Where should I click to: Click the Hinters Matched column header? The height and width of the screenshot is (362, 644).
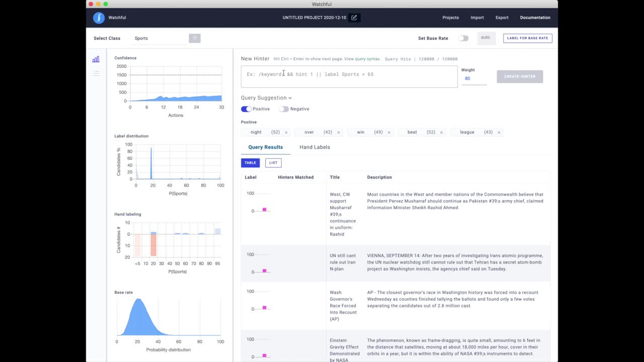[x=296, y=177]
